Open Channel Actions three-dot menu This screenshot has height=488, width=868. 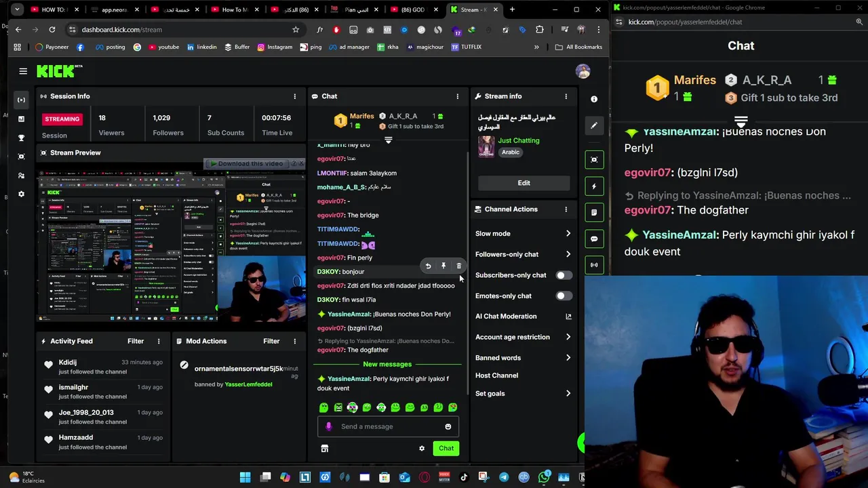(x=566, y=209)
